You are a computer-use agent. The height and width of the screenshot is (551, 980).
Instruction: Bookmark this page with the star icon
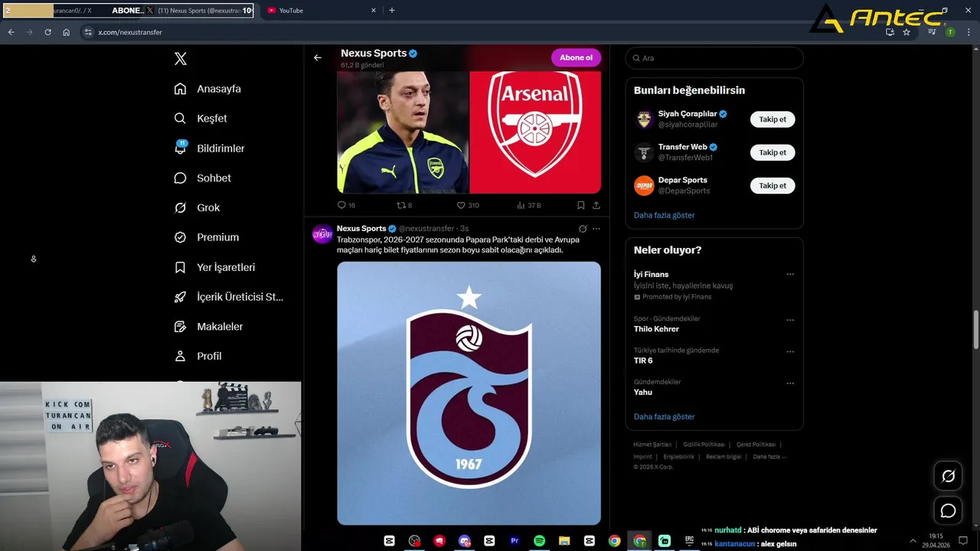coord(906,32)
